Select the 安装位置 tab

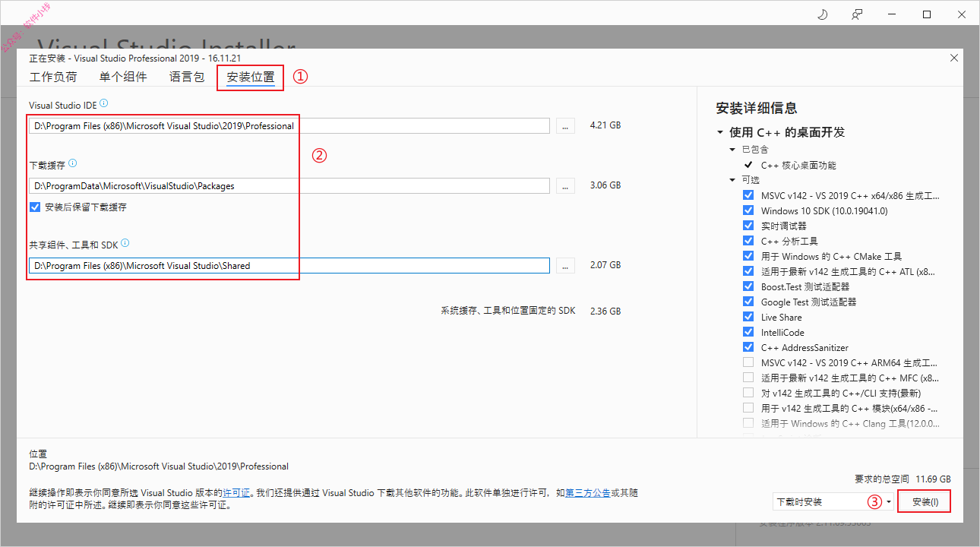[251, 77]
